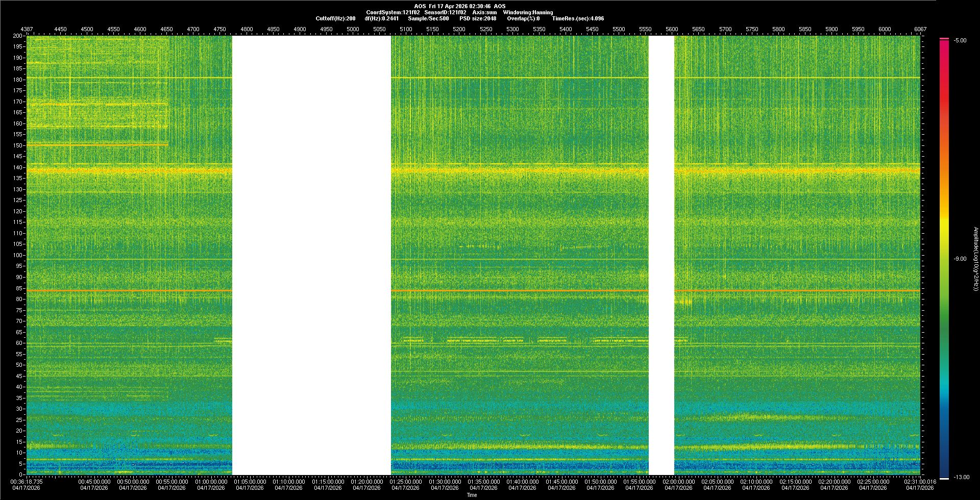Click the Cutoff(Hz):200 header label
Image resolution: width=980 pixels, height=500 pixels.
[335, 18]
